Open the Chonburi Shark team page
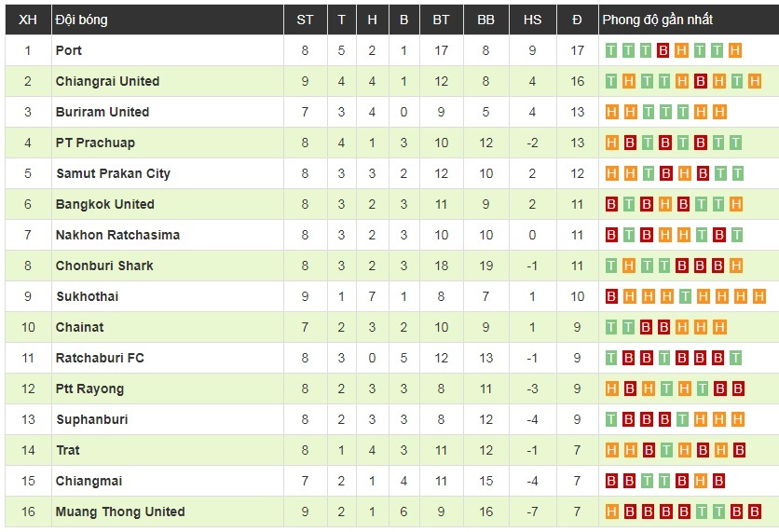Viewport: 779px width, 532px height. point(104,266)
